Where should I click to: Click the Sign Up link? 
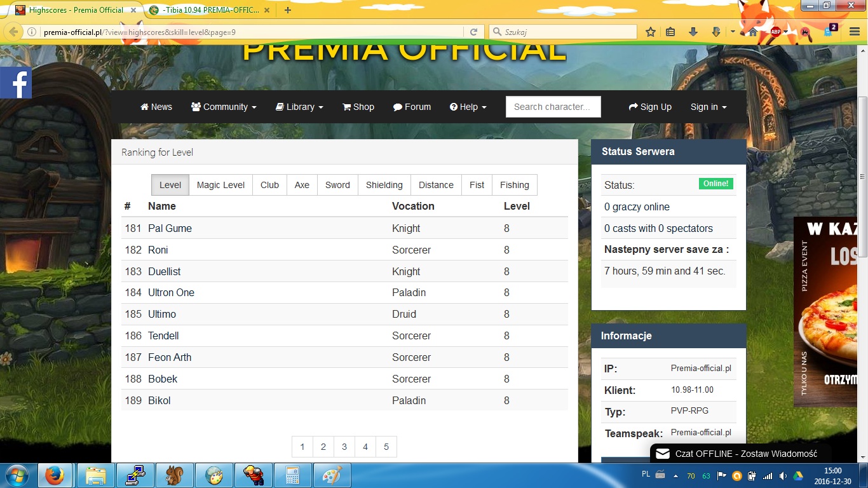click(x=650, y=107)
